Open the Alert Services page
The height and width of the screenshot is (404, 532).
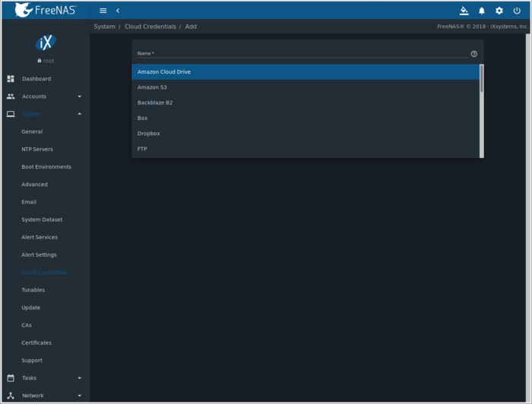click(x=40, y=238)
